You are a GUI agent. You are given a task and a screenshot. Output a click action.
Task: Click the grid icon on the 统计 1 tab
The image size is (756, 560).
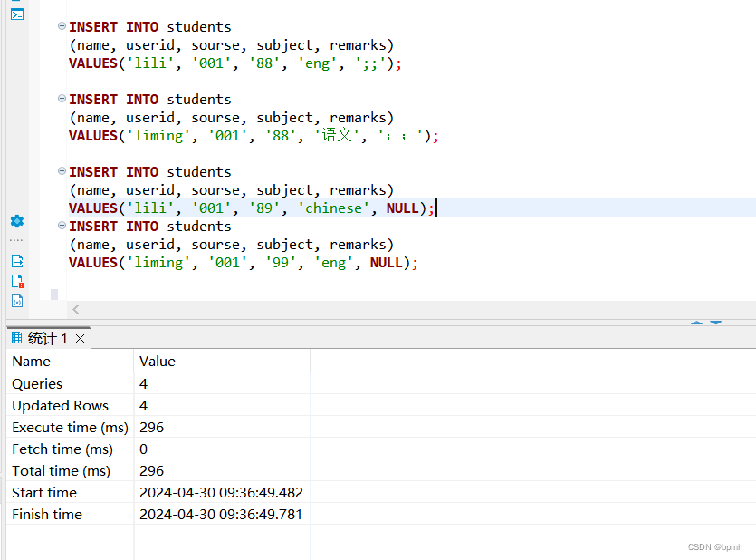coord(15,337)
